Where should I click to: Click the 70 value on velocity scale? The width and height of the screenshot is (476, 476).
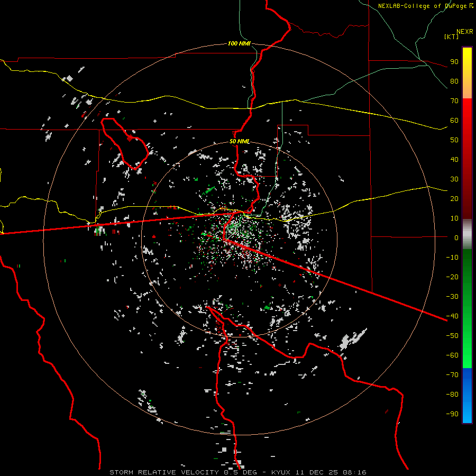coord(454,101)
